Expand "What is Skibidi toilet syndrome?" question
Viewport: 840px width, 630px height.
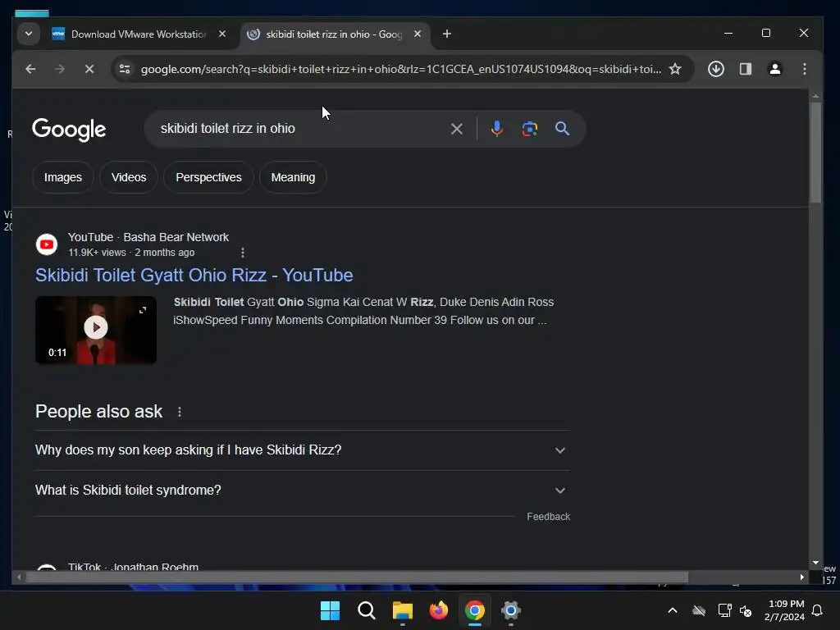pos(302,491)
